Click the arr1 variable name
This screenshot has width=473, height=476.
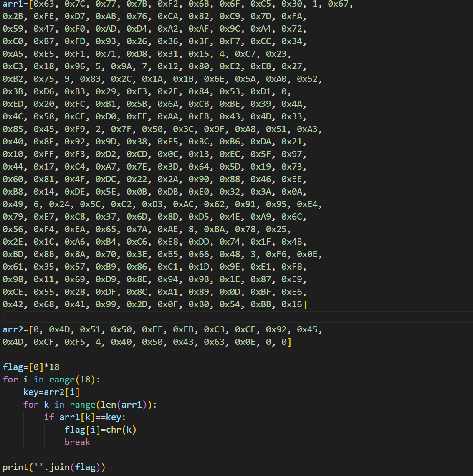(13, 4)
